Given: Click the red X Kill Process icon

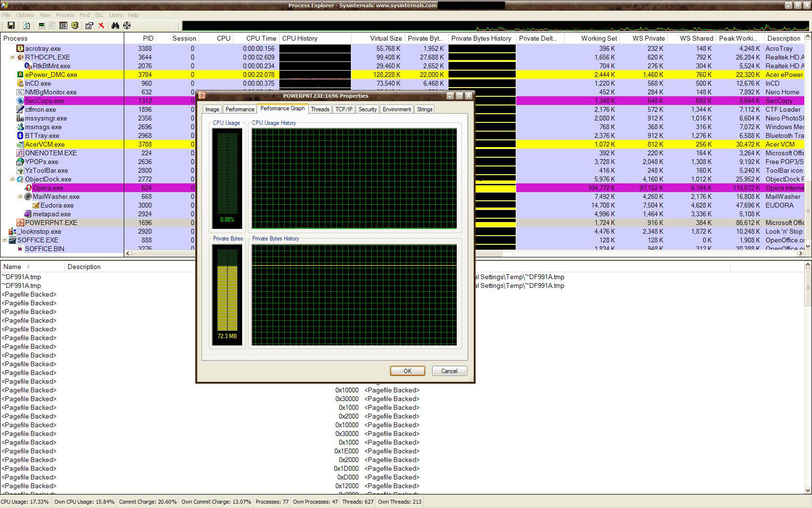Looking at the screenshot, I should (x=101, y=26).
